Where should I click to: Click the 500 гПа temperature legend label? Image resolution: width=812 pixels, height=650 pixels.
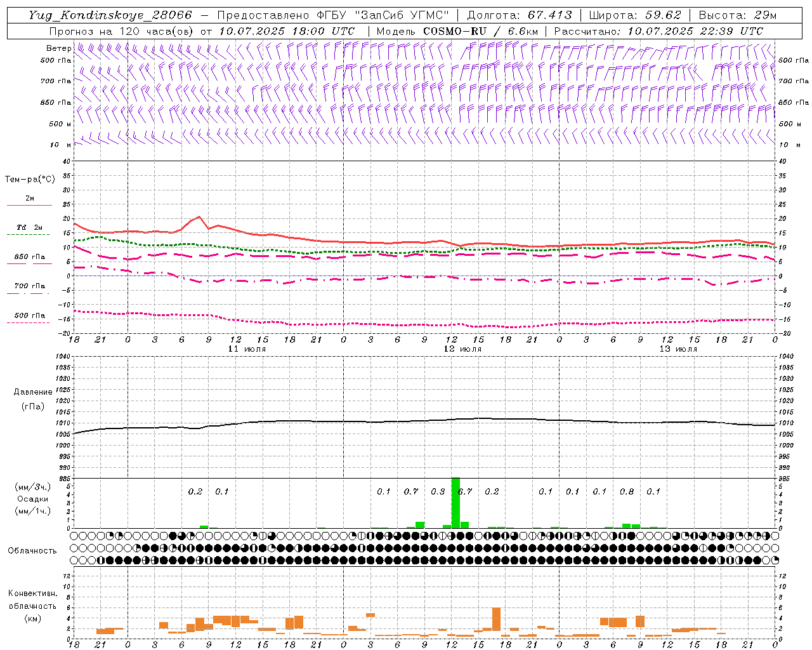pos(30,315)
